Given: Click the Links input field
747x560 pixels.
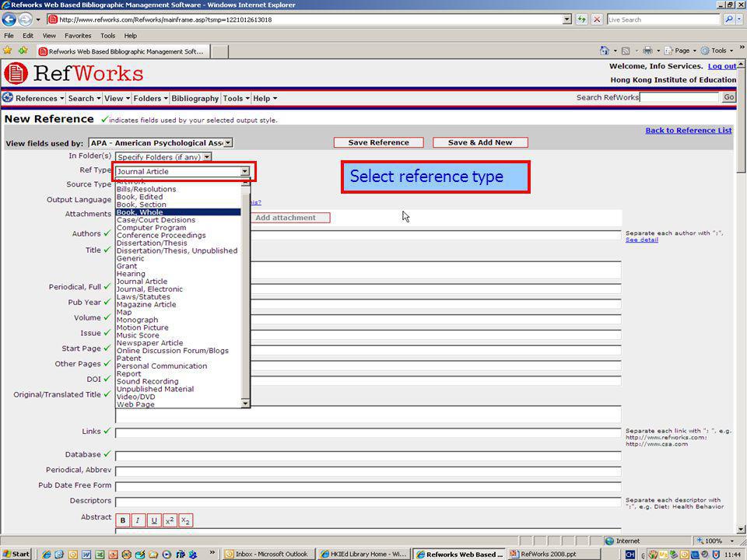Looking at the screenshot, I should [368, 433].
